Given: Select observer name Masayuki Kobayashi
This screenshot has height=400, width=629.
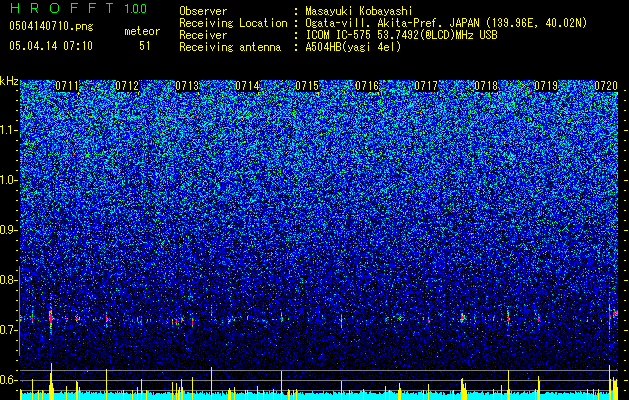Looking at the screenshot, I should click(359, 11).
